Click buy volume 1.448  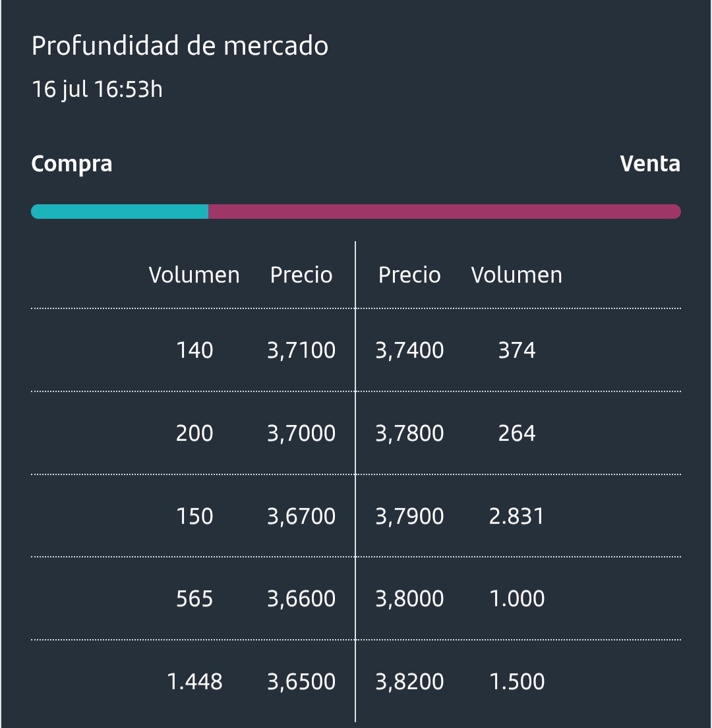[194, 682]
